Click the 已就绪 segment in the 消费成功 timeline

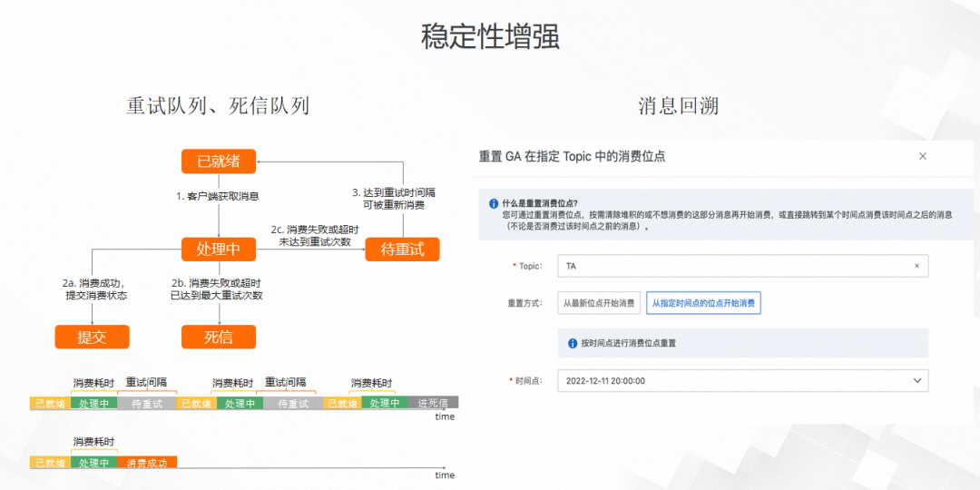tap(50, 463)
